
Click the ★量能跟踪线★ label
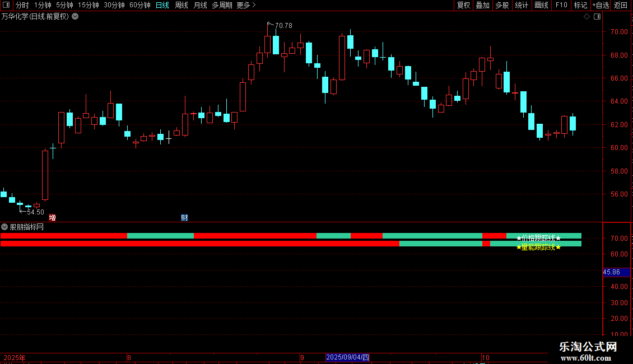(x=538, y=247)
